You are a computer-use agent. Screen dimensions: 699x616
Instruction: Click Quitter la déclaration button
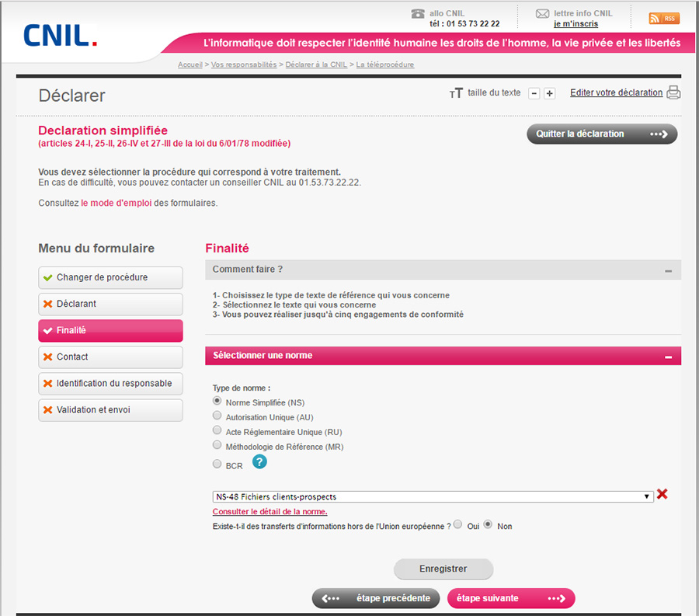coord(602,134)
